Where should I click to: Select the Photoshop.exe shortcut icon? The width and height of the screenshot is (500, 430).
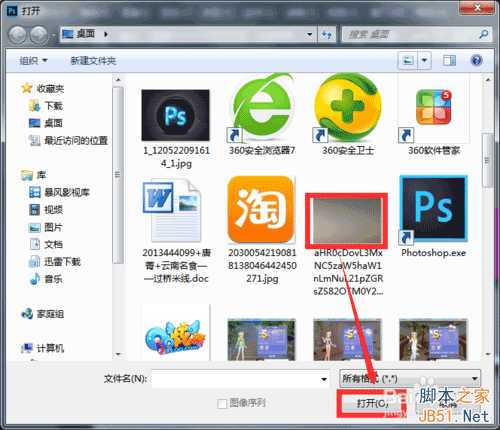[434, 209]
